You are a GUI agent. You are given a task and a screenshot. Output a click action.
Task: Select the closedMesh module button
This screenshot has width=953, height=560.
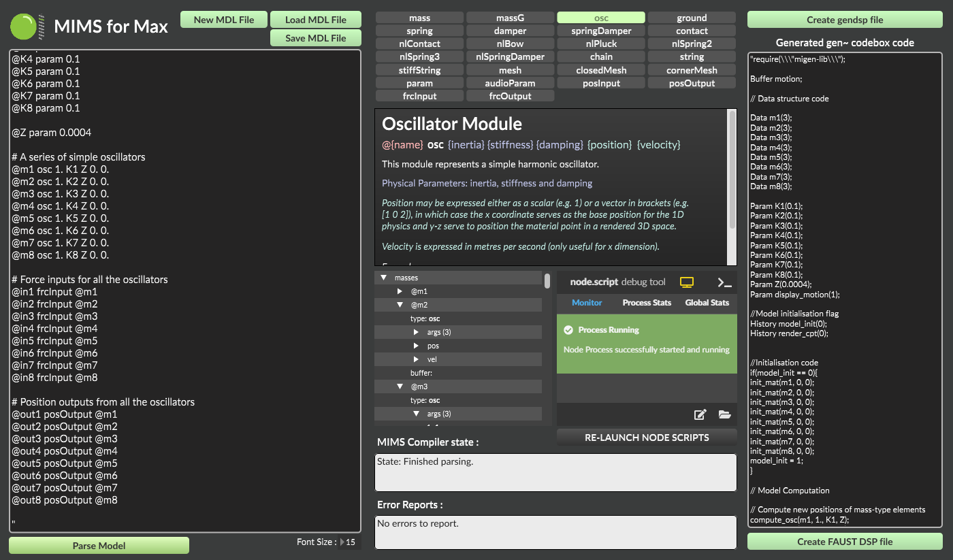[601, 70]
